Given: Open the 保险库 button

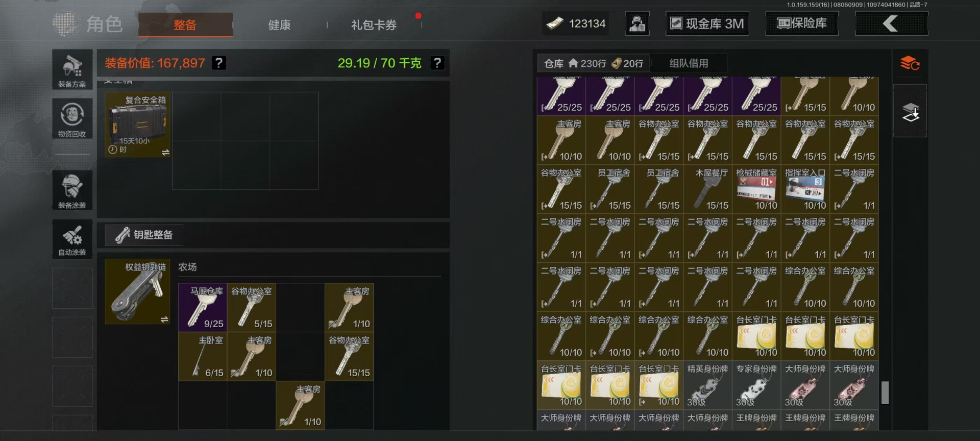Looking at the screenshot, I should click(802, 23).
